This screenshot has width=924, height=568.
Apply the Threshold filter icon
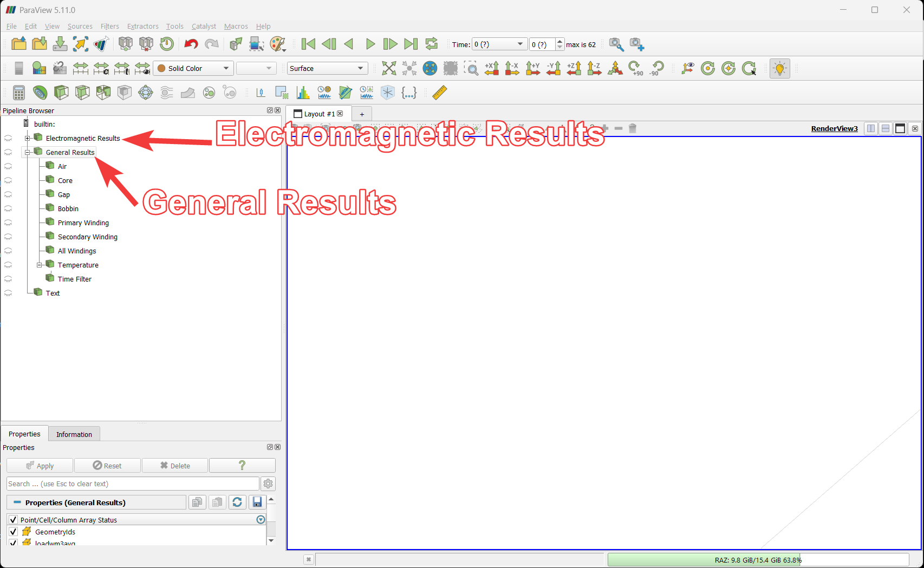(103, 93)
